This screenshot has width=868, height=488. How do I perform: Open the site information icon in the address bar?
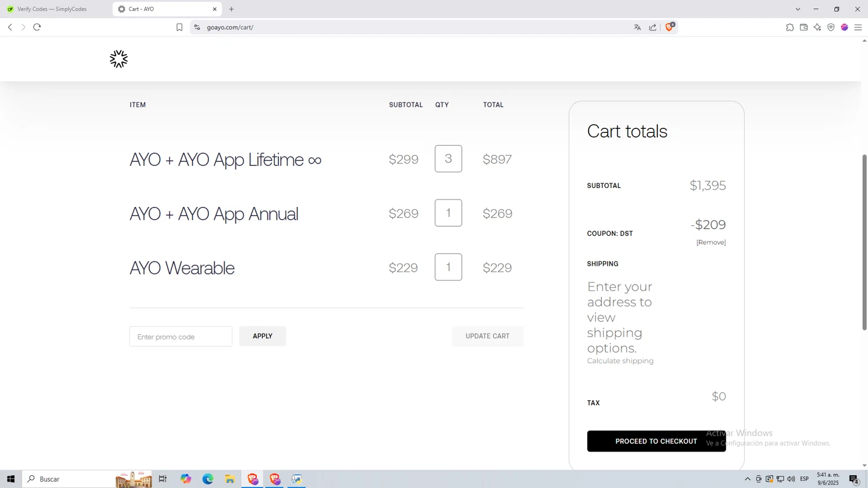[197, 27]
